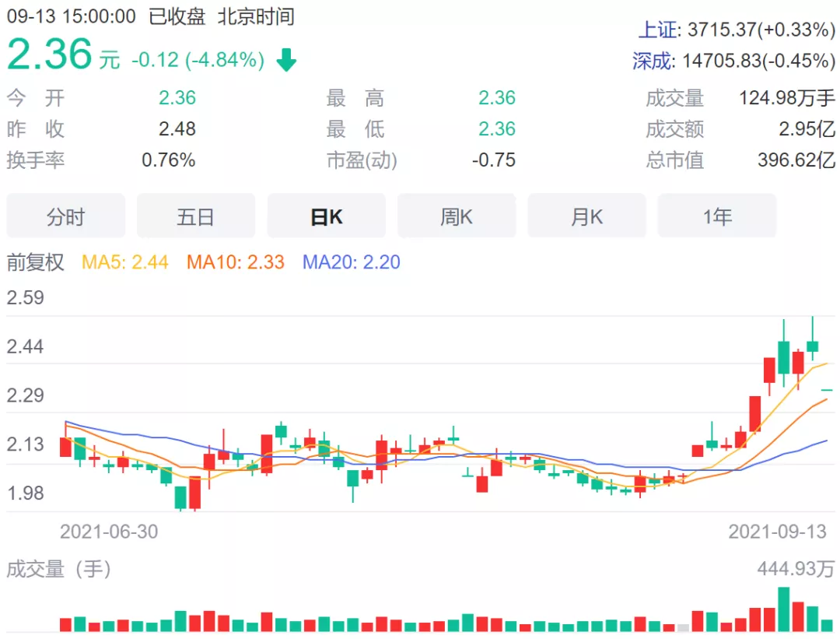This screenshot has width=840, height=639.
Task: Select the 日K chart tab
Action: click(326, 216)
